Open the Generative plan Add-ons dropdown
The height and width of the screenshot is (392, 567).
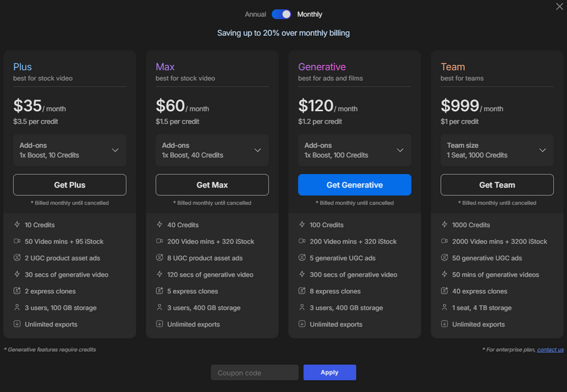click(x=354, y=150)
